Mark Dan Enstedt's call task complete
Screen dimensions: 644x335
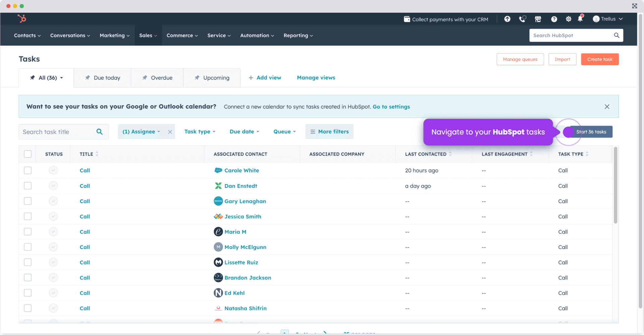[53, 186]
